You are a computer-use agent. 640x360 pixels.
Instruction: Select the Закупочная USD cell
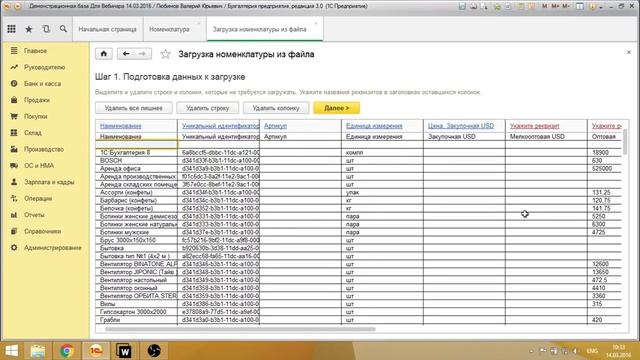[464, 136]
